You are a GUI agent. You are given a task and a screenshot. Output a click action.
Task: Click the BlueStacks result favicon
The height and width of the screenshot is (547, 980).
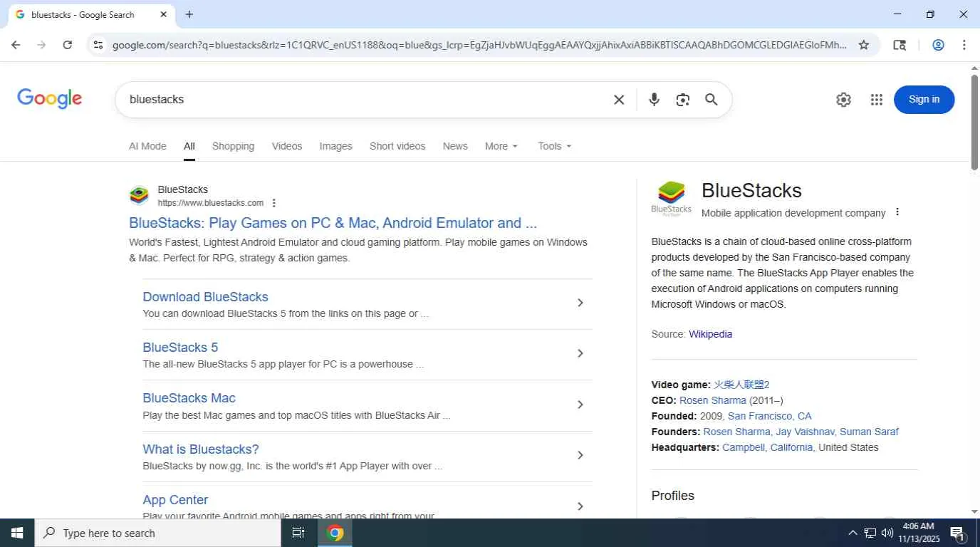point(139,195)
